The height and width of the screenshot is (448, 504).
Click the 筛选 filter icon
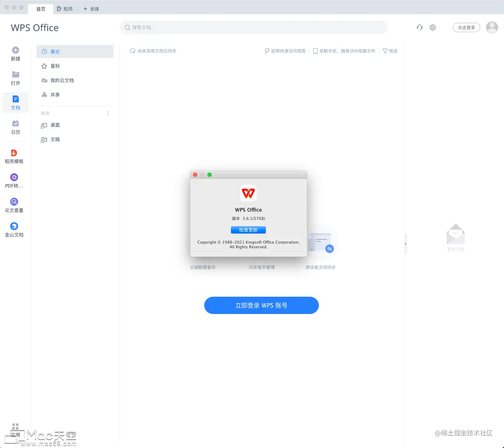click(385, 51)
